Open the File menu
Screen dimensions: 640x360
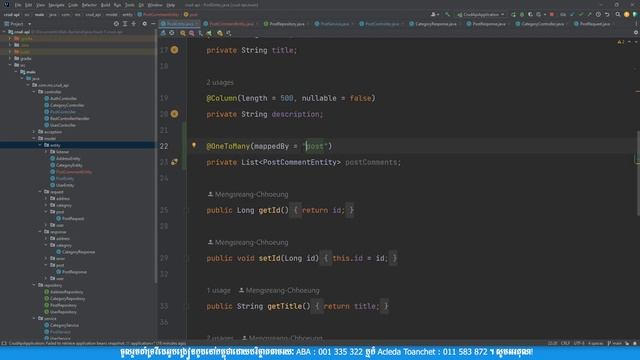pos(18,5)
